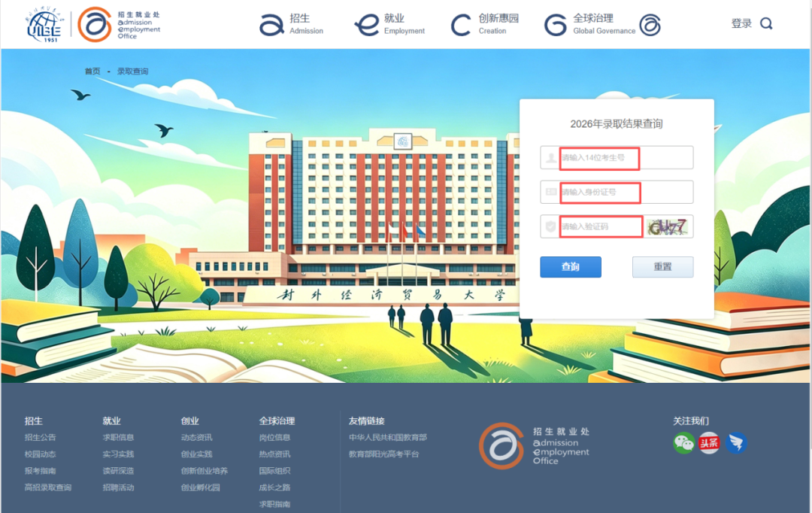Click the footer 招生 column heading

pos(34,420)
